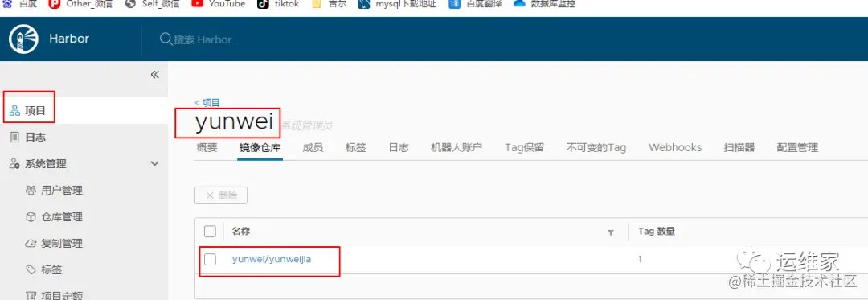868x300 pixels.
Task: Filter repositories by 名称 column icon
Action: click(611, 232)
